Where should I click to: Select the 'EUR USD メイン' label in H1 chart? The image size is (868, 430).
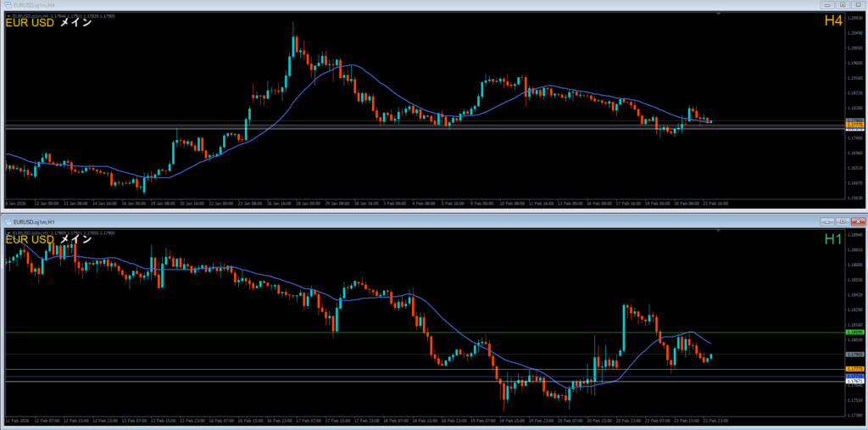pyautogui.click(x=48, y=240)
